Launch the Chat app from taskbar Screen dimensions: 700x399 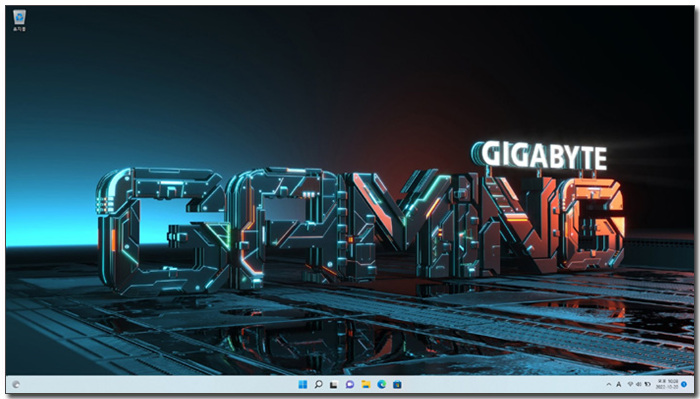click(350, 384)
